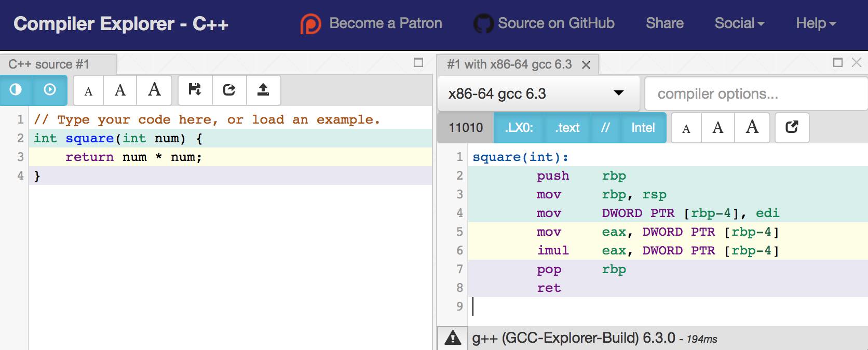868x350 pixels.
Task: Click the 'pop rbp' assembly line
Action: click(581, 269)
